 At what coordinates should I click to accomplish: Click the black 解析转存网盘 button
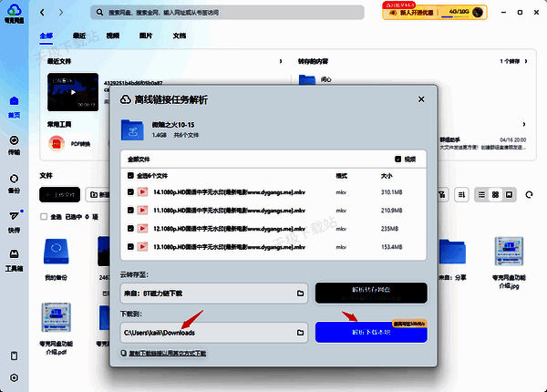(370, 294)
